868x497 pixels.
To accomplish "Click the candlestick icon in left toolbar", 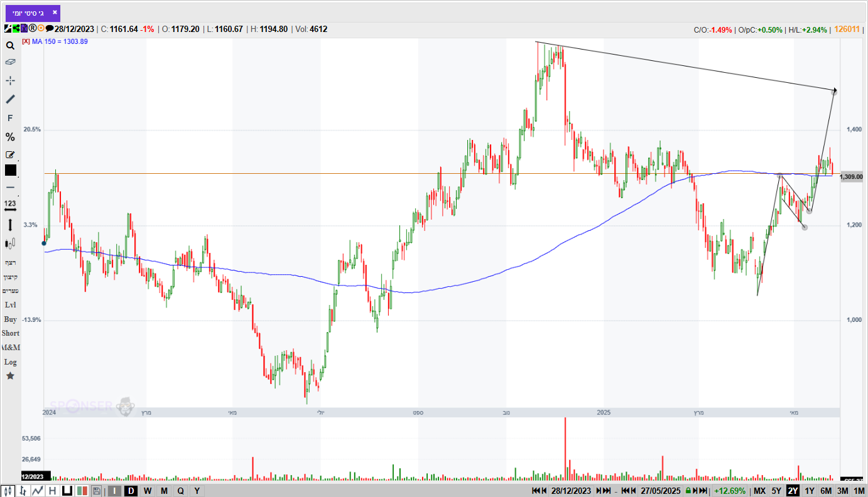I will pyautogui.click(x=10, y=243).
